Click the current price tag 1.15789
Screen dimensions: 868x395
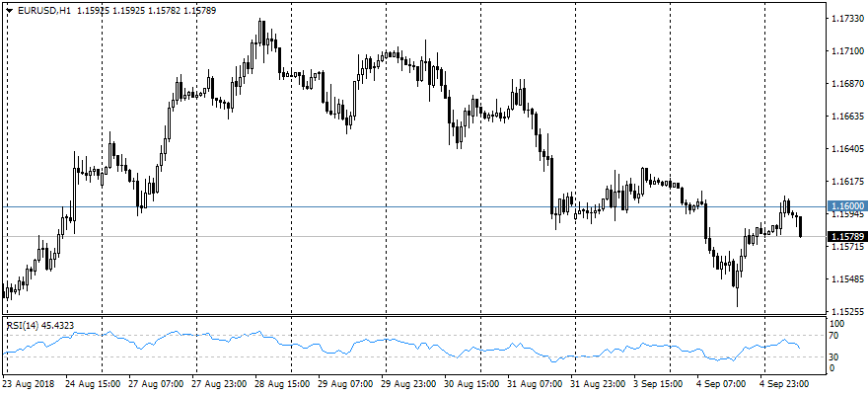click(x=845, y=237)
